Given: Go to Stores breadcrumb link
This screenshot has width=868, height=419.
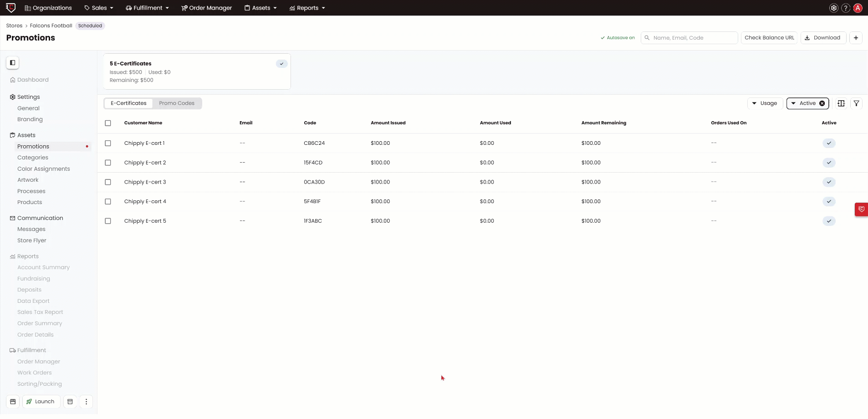Looking at the screenshot, I should (x=14, y=26).
